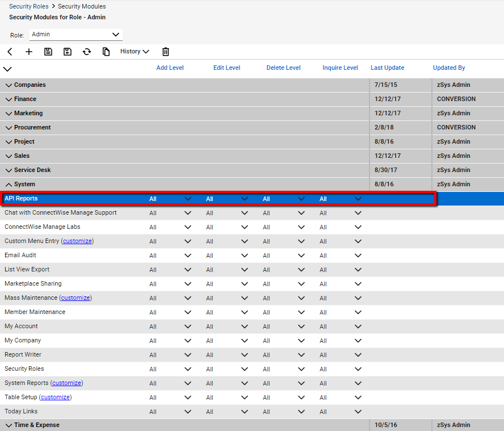Select the API Reports row name
The image size is (504, 431).
21,198
